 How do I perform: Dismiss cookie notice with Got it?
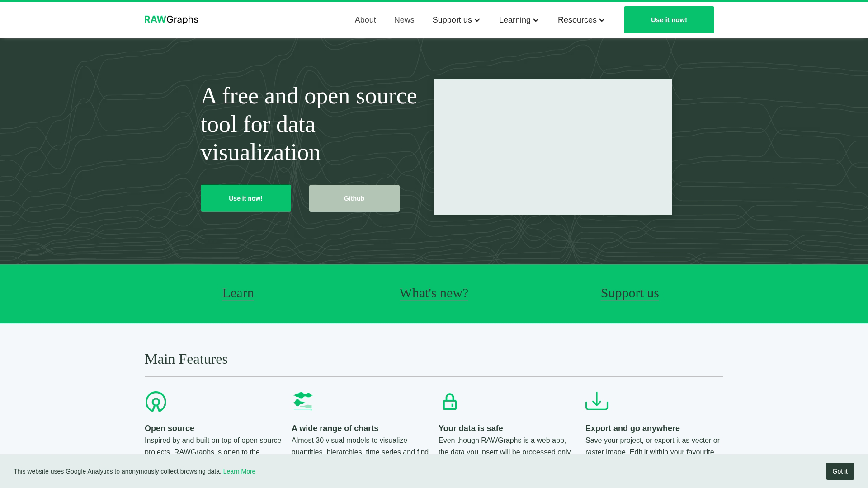(x=840, y=471)
